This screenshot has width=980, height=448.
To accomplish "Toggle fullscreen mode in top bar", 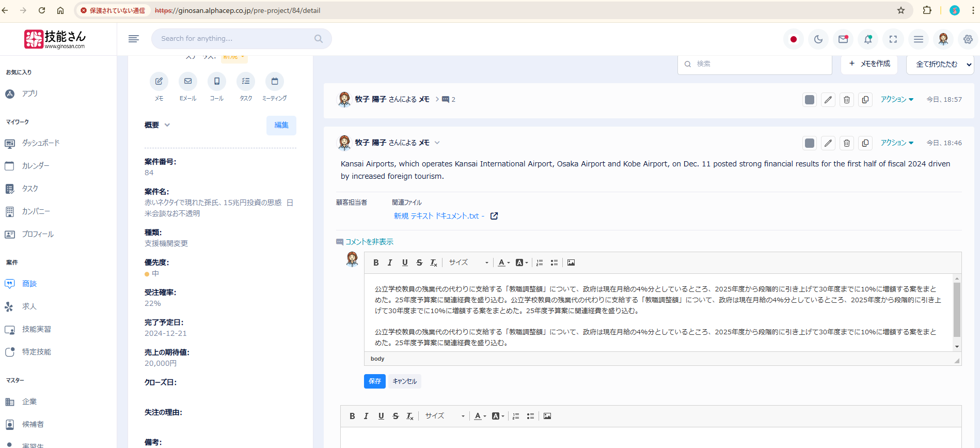I will click(893, 39).
